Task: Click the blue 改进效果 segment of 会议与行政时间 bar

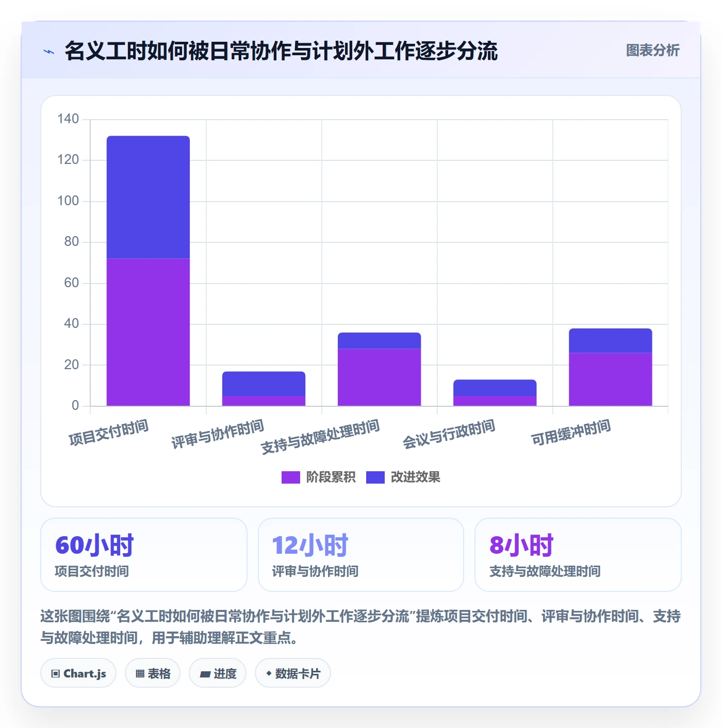Action: coord(495,388)
